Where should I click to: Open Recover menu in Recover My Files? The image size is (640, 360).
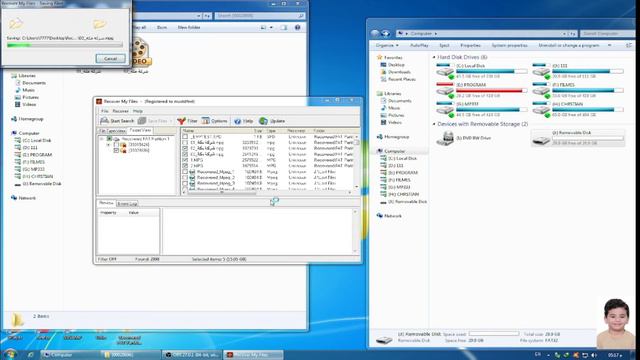(120, 111)
